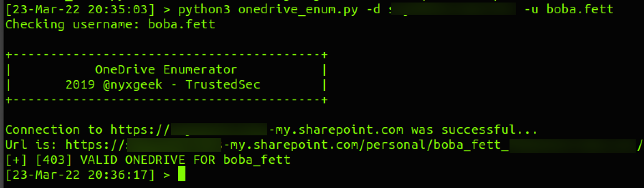Screen dimensions: 644x188
Task: Click the -d flag in command
Action: 373,9
